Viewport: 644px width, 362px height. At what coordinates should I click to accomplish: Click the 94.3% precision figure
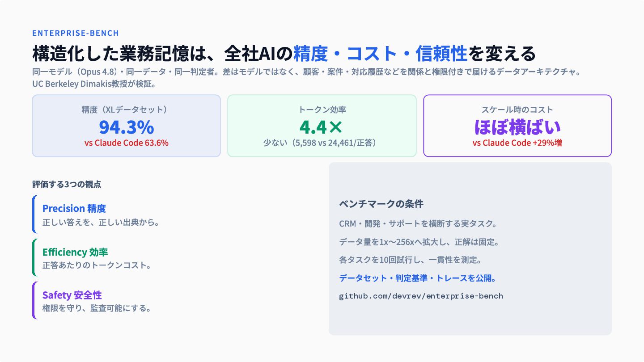coord(127,127)
